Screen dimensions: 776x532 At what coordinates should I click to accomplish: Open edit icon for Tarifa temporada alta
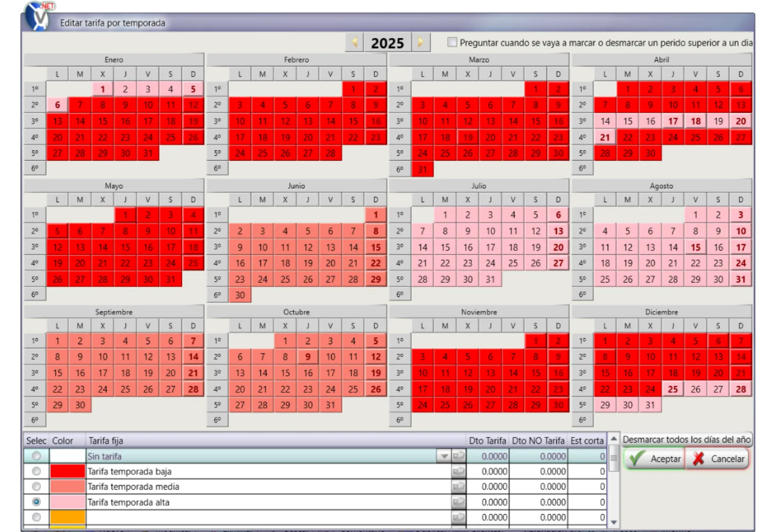coord(459,502)
